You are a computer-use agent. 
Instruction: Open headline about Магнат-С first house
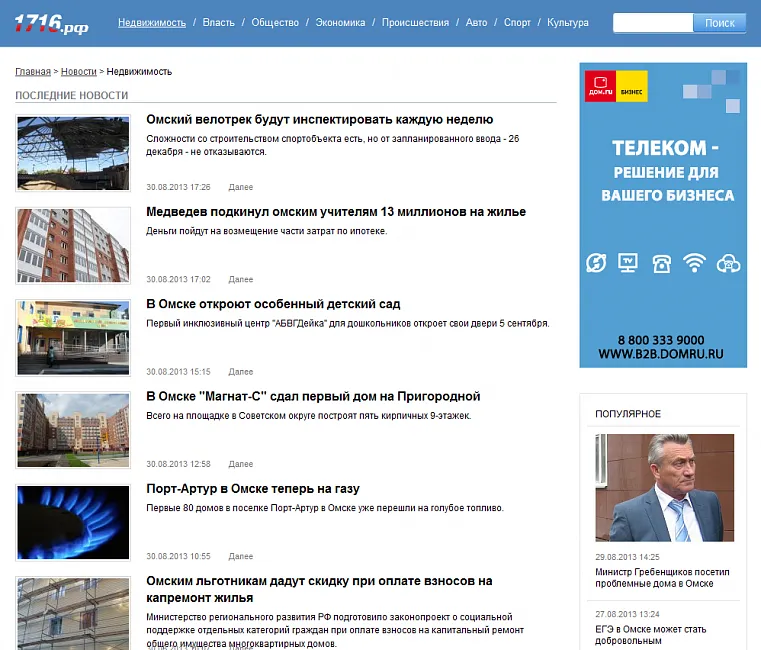coord(313,396)
